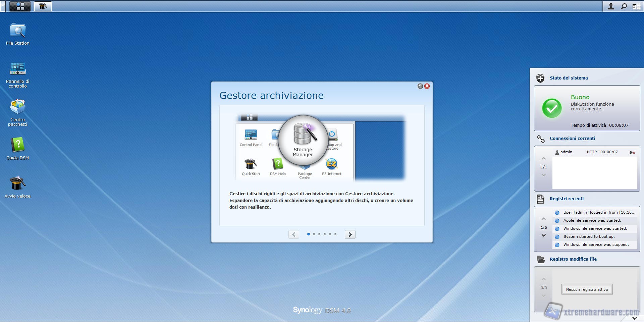The height and width of the screenshot is (322, 644).
Task: Open Registri recenti widget header
Action: coord(567,199)
